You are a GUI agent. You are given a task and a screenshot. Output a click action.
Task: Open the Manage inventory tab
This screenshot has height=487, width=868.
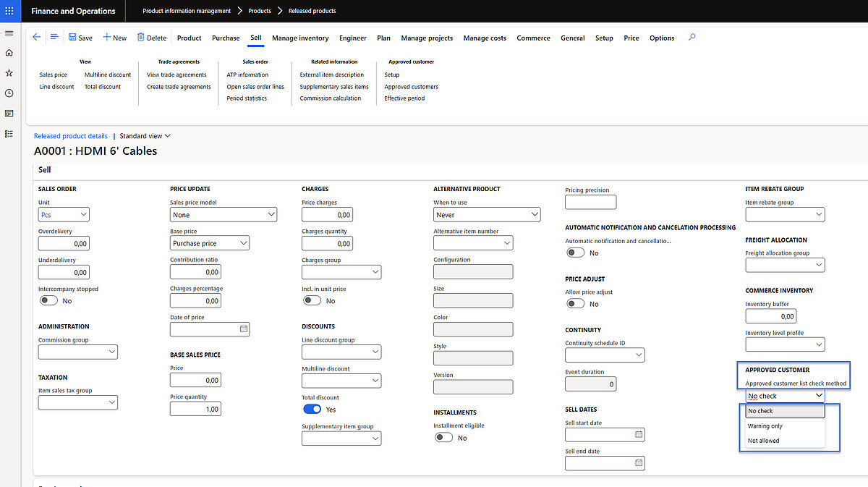[x=300, y=38]
